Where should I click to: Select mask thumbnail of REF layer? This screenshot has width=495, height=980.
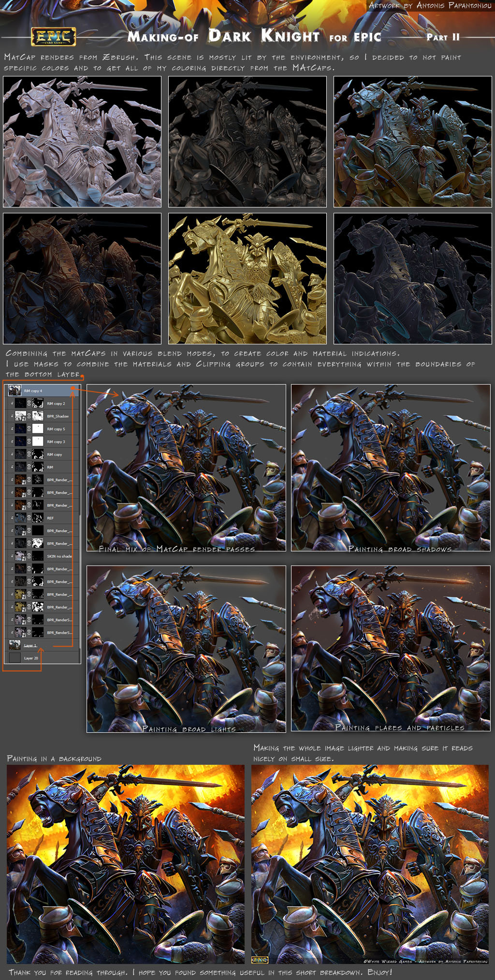tap(38, 518)
